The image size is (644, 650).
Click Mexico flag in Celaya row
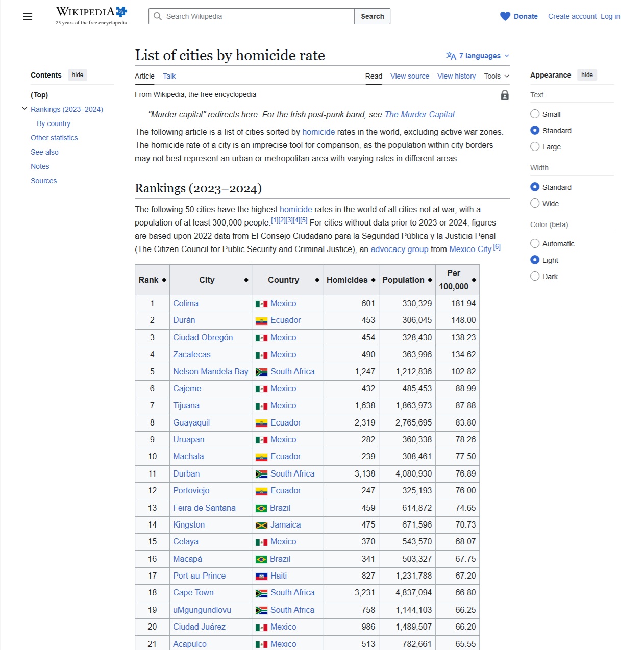click(261, 542)
